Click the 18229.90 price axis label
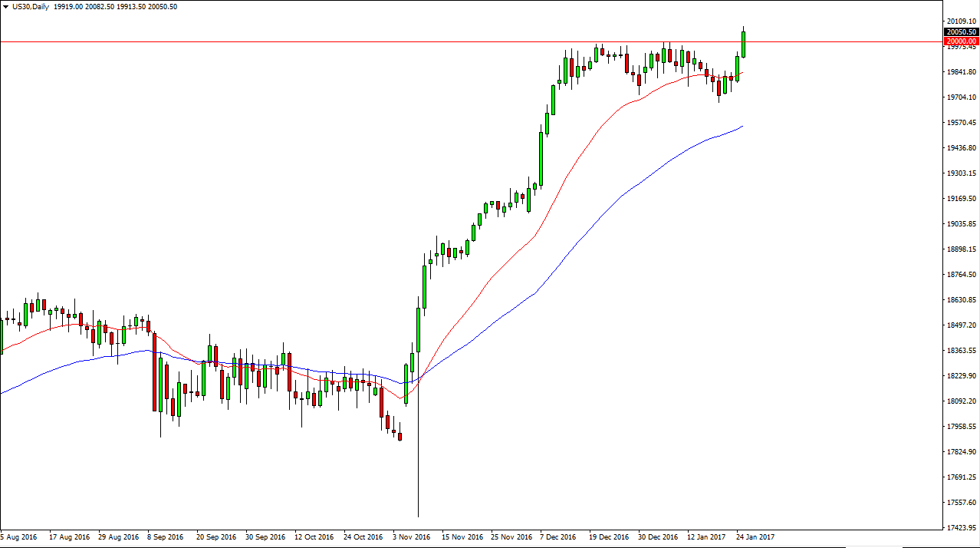This screenshot has height=548, width=980. 961,376
